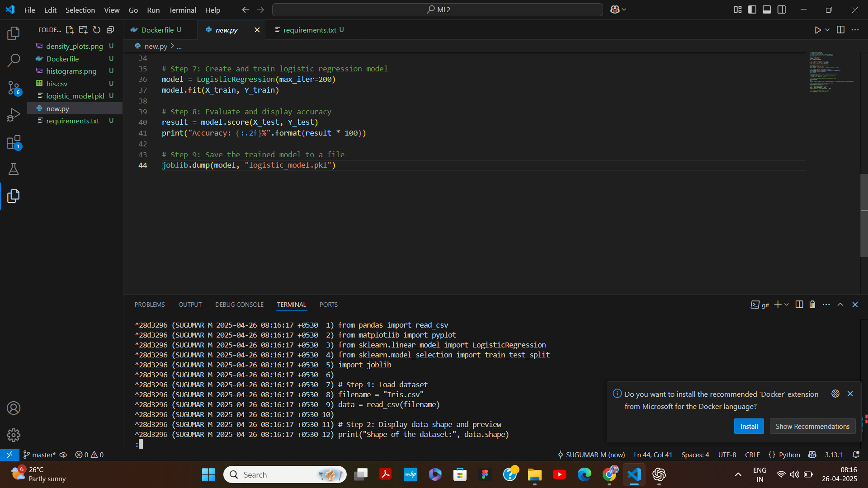
Task: Open the Terminal menu
Action: pos(182,9)
